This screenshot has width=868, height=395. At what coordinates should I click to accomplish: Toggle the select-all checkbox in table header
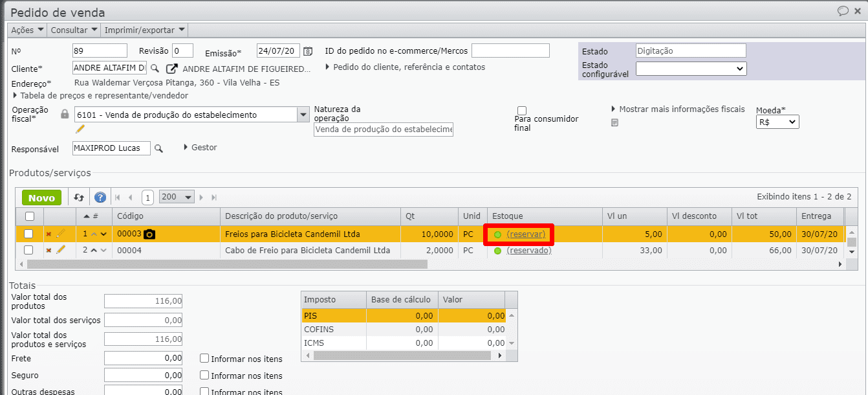tap(31, 216)
